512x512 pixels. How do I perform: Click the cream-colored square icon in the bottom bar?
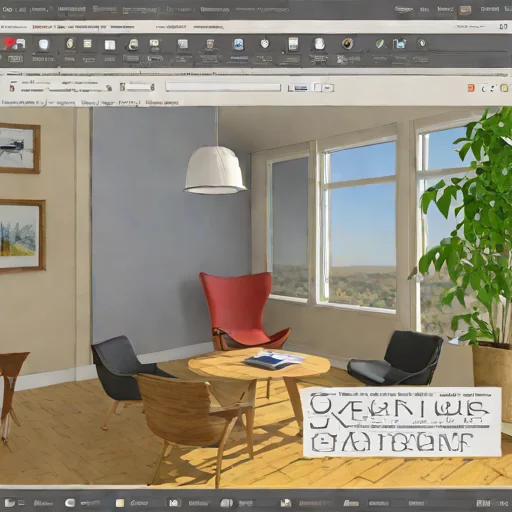[x=120, y=503]
